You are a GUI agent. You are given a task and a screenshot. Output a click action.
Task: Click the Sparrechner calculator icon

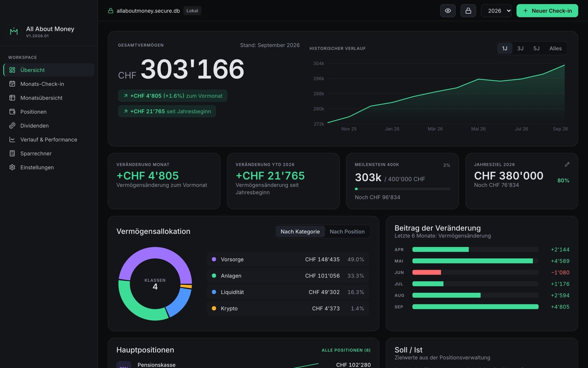pyautogui.click(x=12, y=153)
